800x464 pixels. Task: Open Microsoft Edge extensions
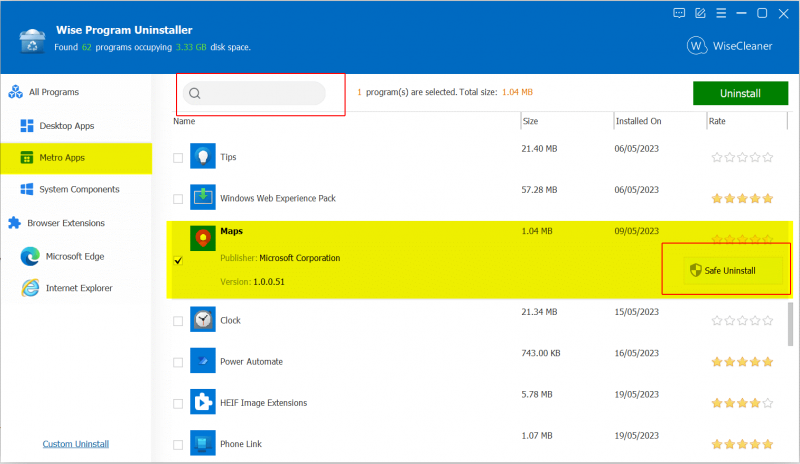point(75,256)
